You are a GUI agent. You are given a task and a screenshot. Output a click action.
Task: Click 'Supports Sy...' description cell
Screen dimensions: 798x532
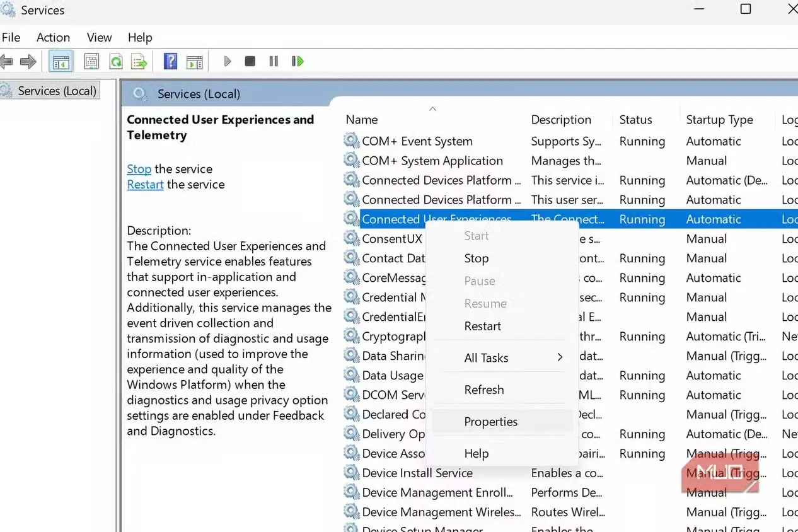(x=566, y=141)
